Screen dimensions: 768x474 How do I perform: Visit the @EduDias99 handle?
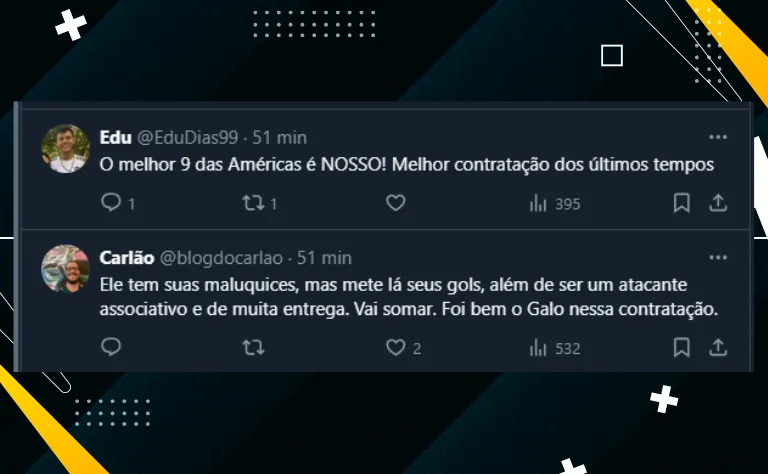coord(188,138)
